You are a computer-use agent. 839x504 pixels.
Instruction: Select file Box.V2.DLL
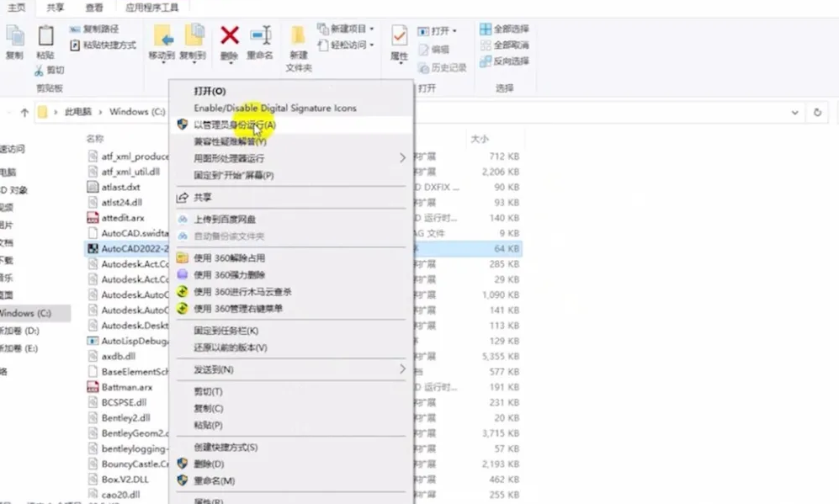coord(125,480)
